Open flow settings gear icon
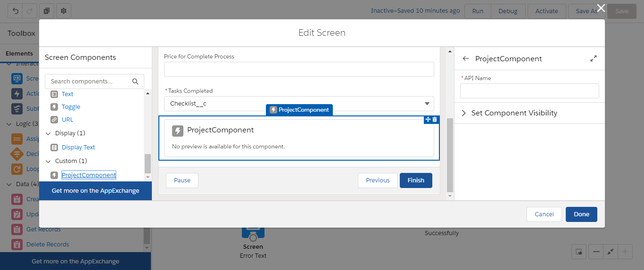 64,10
